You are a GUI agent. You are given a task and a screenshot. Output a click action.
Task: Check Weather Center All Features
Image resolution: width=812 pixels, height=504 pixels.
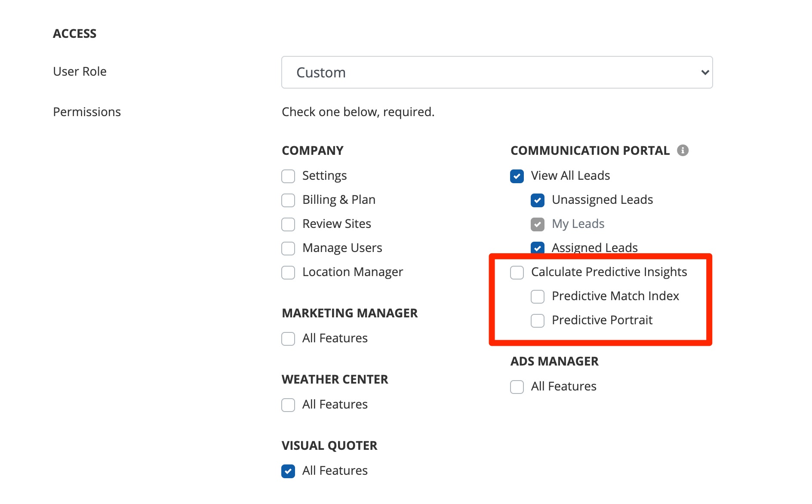(288, 405)
